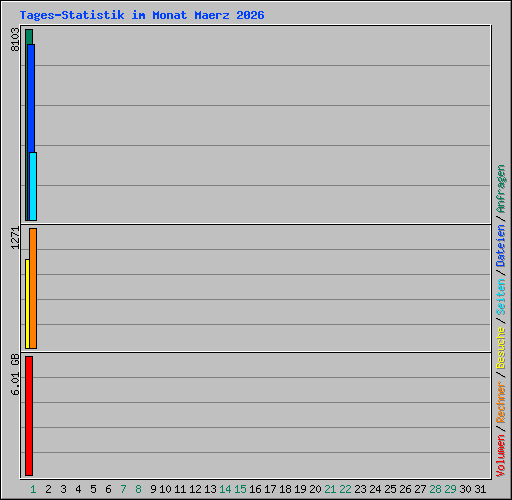
Task: Click the Volumen legend label
Action: pos(501,456)
